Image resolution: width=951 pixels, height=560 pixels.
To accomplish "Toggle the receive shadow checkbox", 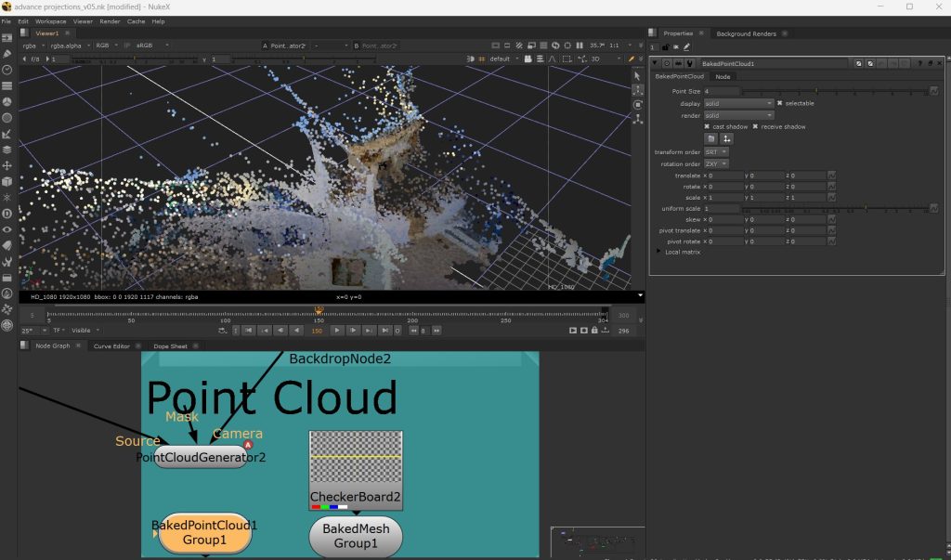I will [x=755, y=126].
